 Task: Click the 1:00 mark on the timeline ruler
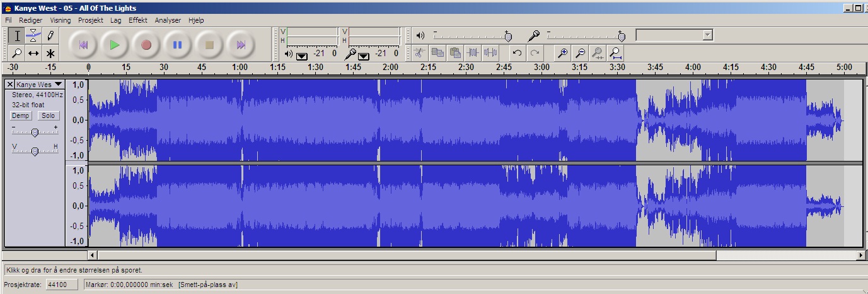[240, 68]
